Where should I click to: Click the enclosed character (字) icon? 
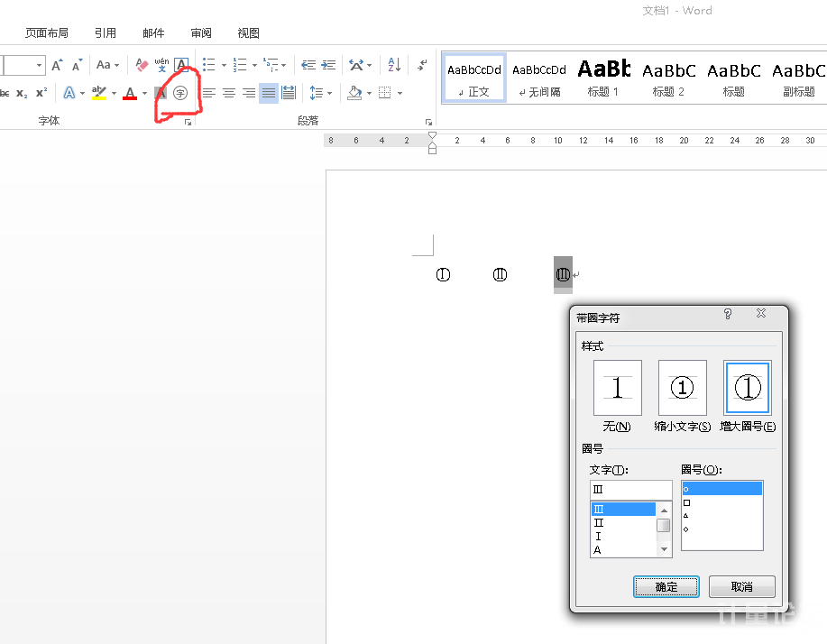click(180, 93)
